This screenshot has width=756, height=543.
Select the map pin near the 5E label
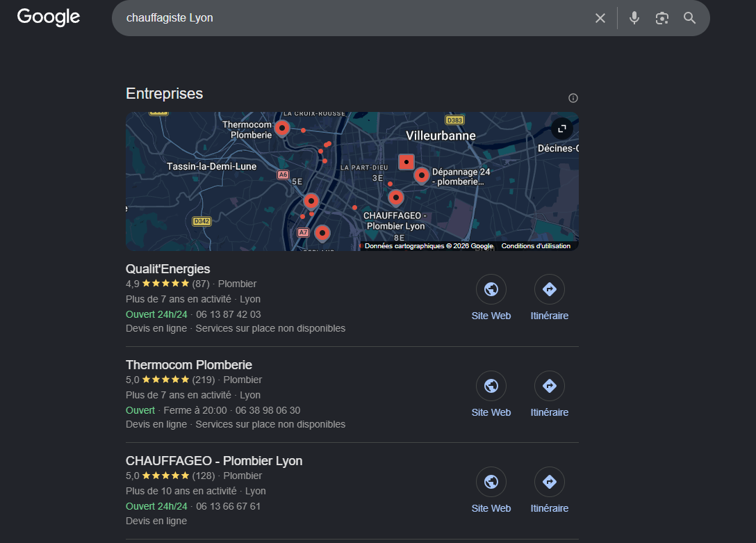[311, 202]
